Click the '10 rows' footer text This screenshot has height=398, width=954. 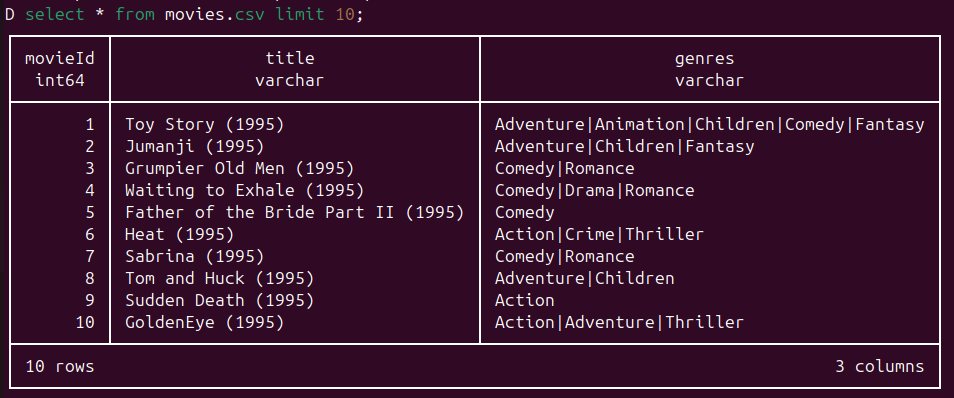[x=60, y=366]
